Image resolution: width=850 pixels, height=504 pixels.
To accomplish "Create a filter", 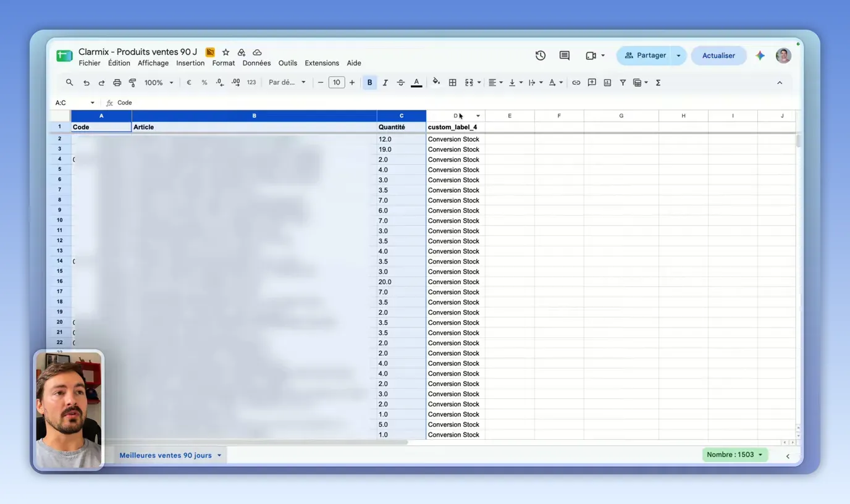I will [x=623, y=83].
